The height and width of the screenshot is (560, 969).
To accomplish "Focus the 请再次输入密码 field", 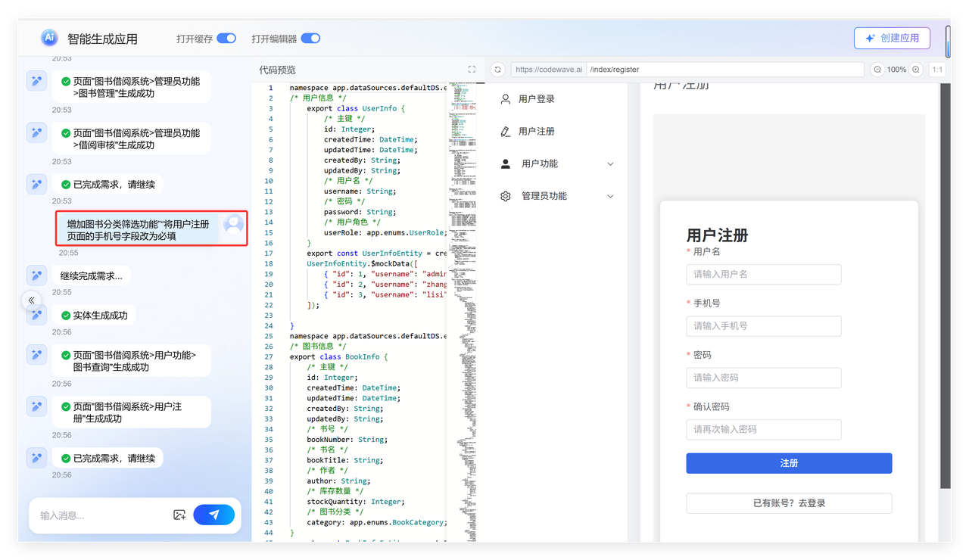I will click(x=764, y=429).
